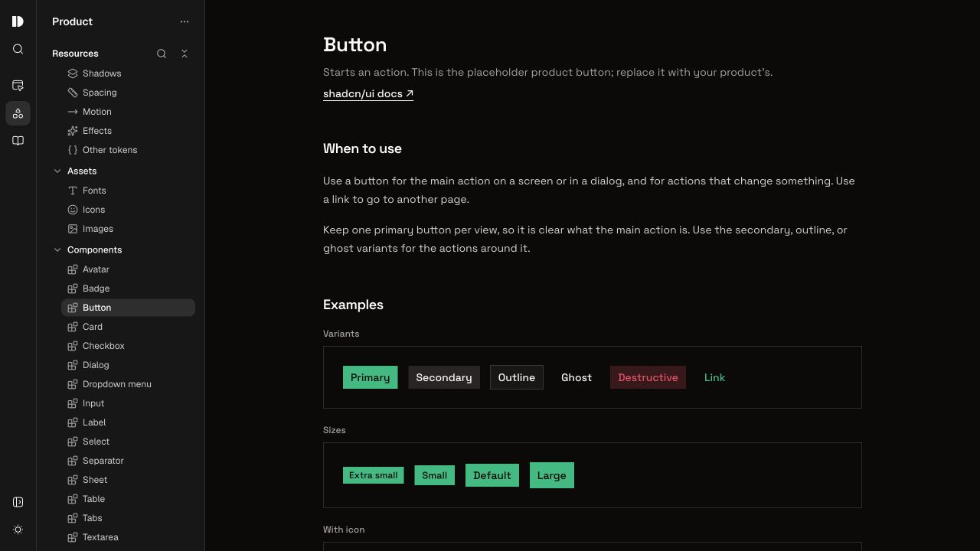Screen dimensions: 980x551
Task: Open Shadows tokens page
Action: click(x=128, y=73)
